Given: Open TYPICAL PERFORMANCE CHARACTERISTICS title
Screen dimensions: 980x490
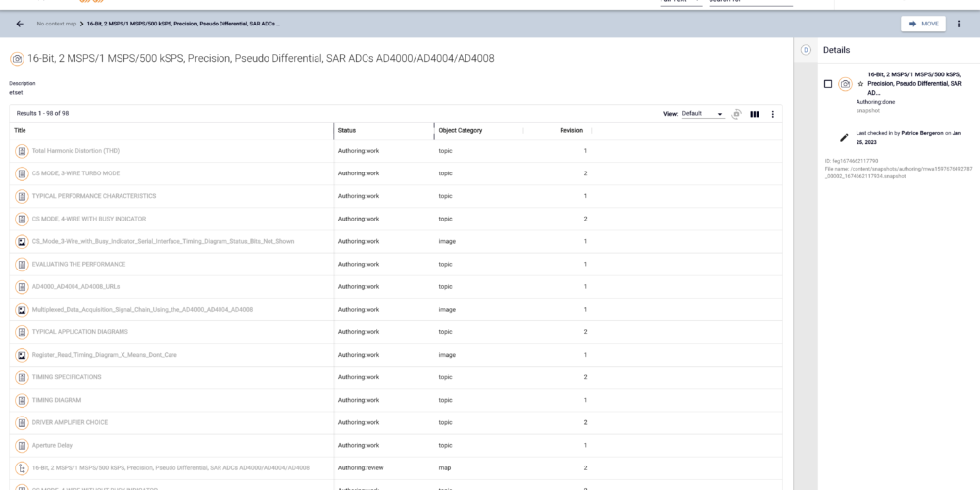Looking at the screenshot, I should tap(94, 196).
